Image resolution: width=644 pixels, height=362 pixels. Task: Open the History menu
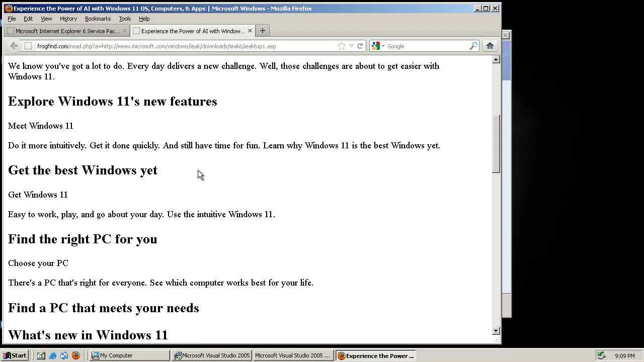pos(68,19)
